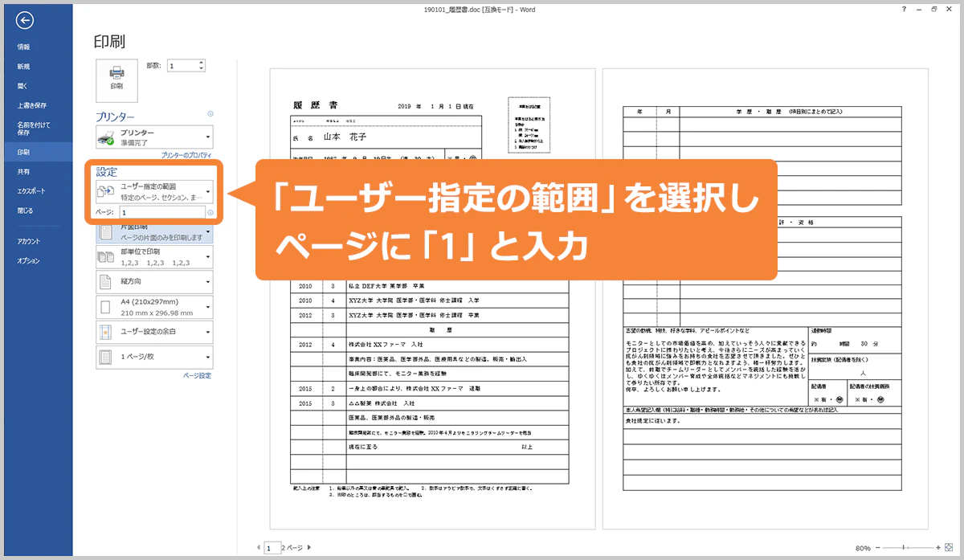964x560 pixels.
Task: Zoom in with the plus button
Action: (x=937, y=548)
